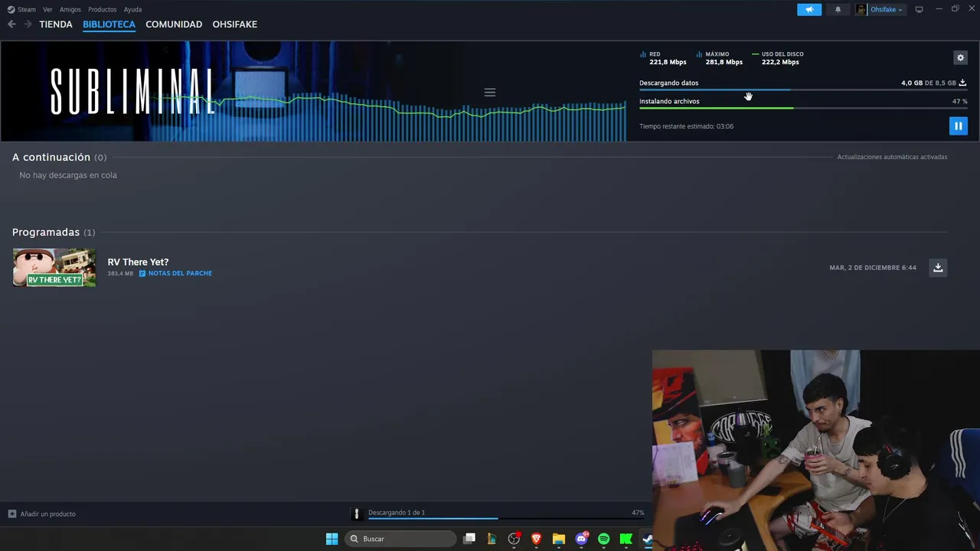Open File Explorer from taskbar
The height and width of the screenshot is (551, 980).
[x=559, y=539]
